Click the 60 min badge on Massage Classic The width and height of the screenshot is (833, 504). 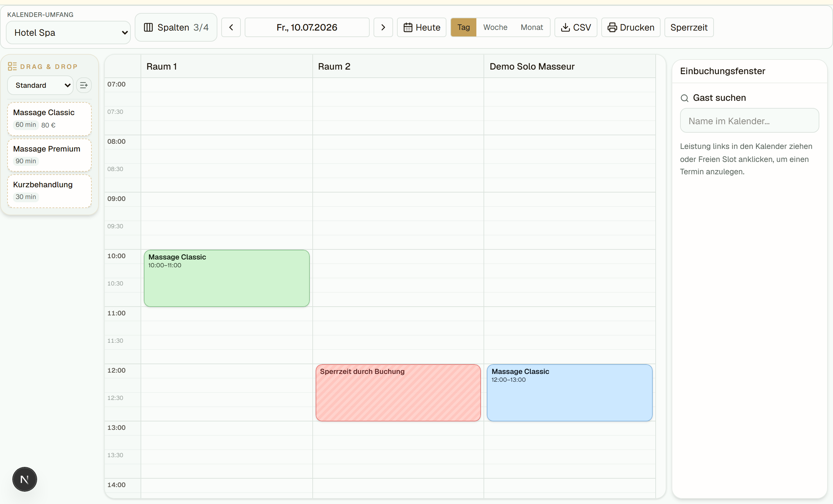pos(26,125)
